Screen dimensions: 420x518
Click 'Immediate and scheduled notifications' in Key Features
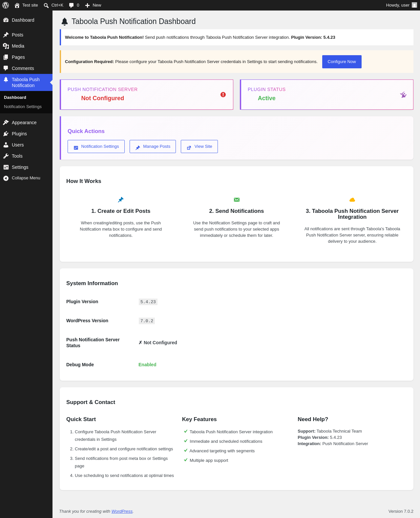tap(226, 441)
